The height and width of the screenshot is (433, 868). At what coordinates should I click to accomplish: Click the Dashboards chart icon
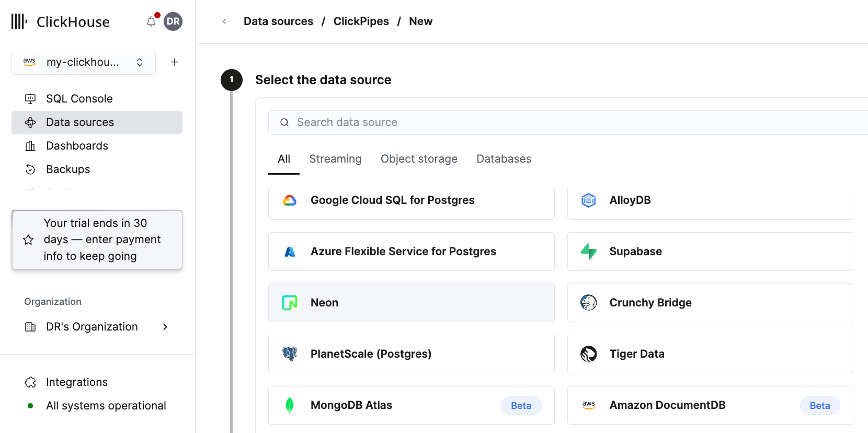pos(30,146)
